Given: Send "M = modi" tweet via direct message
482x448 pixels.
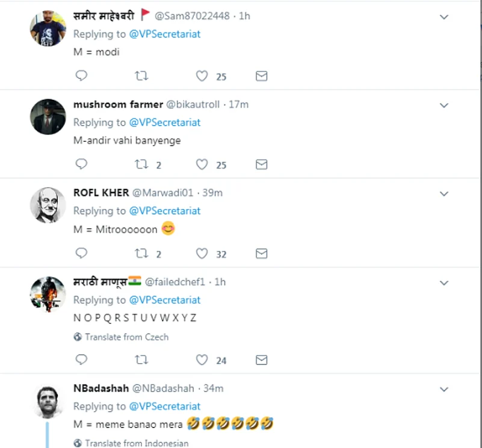Looking at the screenshot, I should click(x=261, y=76).
